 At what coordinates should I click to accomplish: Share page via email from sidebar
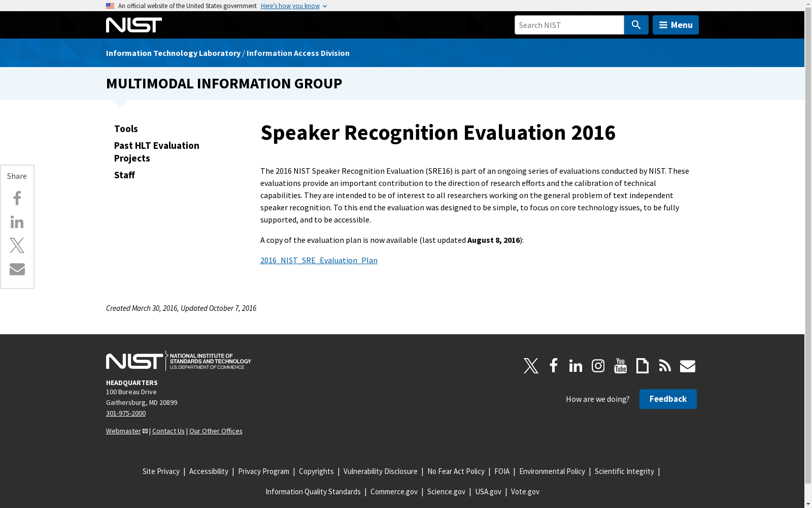pos(17,269)
